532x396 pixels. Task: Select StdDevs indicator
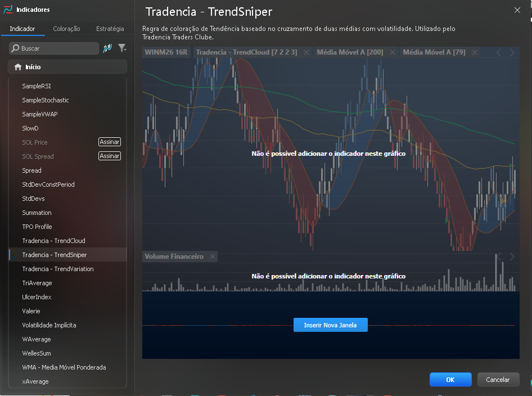click(x=67, y=199)
